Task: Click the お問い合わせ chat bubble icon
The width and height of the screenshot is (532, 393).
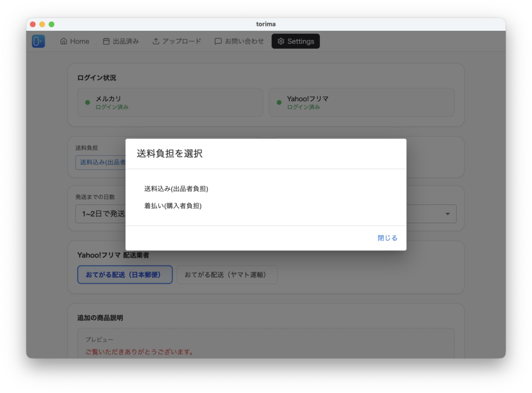Action: (x=218, y=42)
